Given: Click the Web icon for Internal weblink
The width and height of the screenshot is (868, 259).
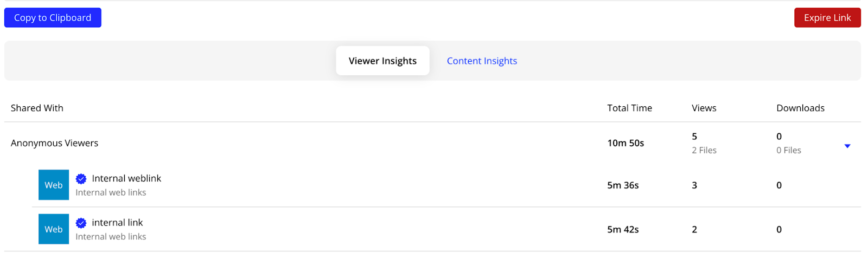Looking at the screenshot, I should pyautogui.click(x=54, y=185).
